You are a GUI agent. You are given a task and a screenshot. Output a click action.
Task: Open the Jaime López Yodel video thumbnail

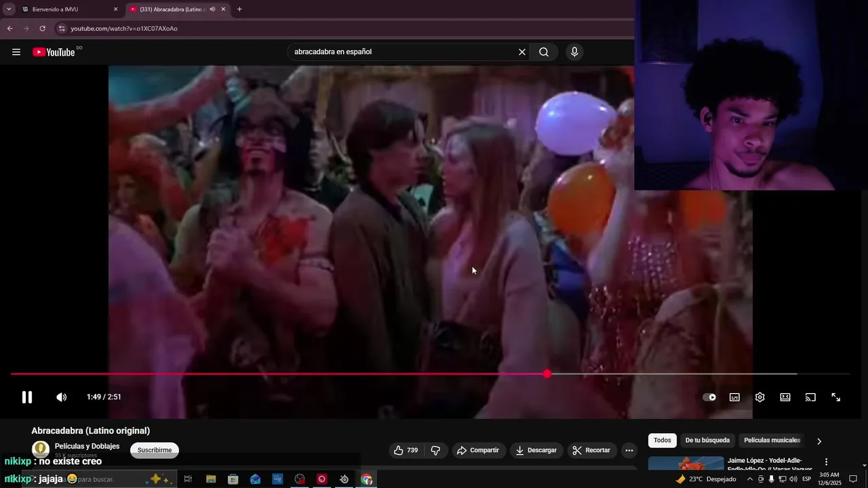[686, 464]
